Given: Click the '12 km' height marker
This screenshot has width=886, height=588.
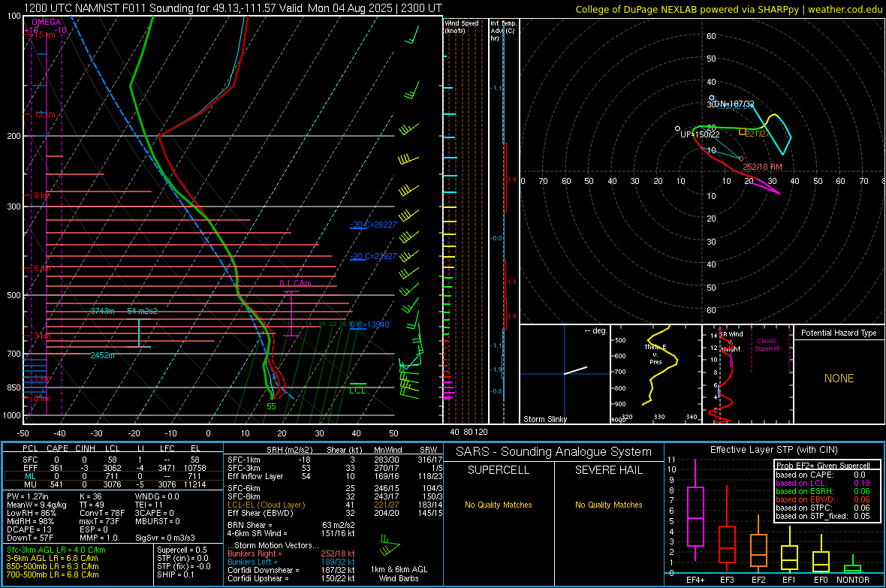Looking at the screenshot, I should 45,114.
